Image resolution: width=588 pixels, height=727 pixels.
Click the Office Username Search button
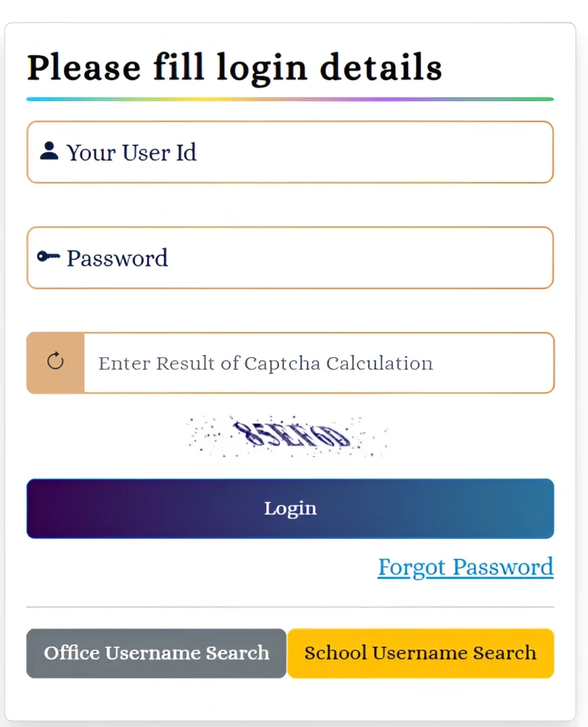coord(156,653)
